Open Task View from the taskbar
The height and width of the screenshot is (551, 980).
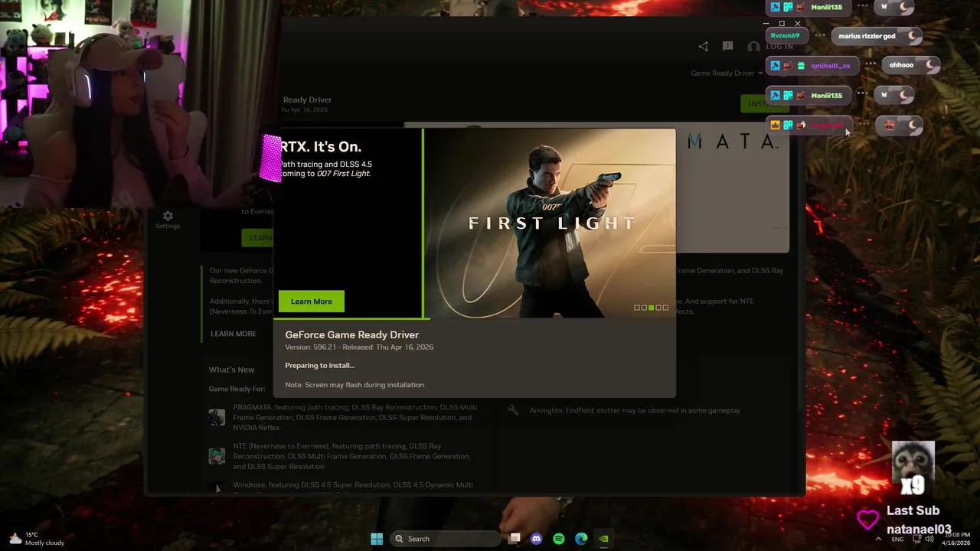pyautogui.click(x=514, y=539)
